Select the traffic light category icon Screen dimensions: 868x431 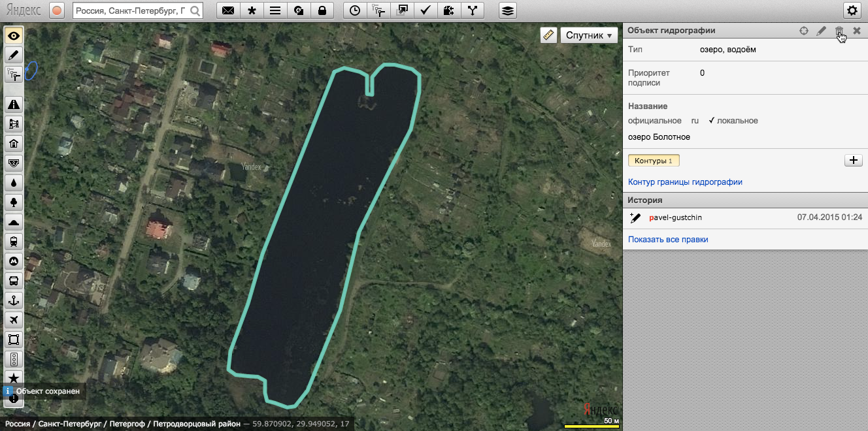click(14, 359)
